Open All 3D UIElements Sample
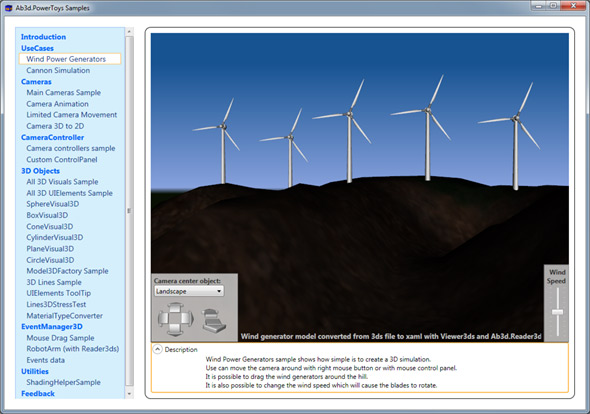Screen dimensions: 590x414 tap(69, 193)
